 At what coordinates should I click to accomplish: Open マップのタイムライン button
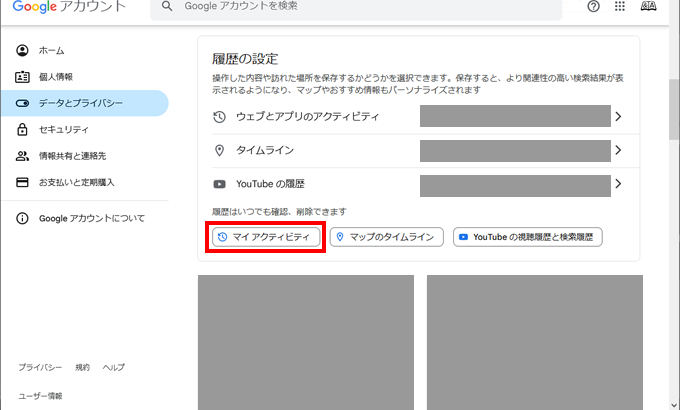click(386, 237)
